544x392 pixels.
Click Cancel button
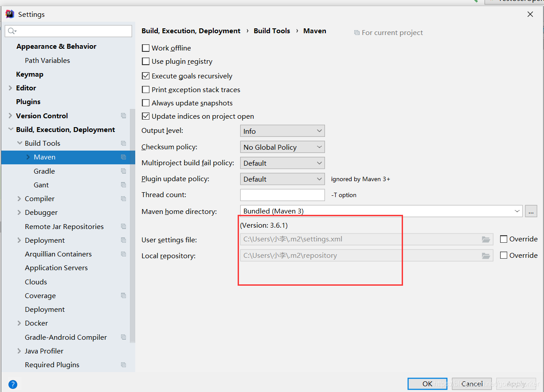coord(472,384)
